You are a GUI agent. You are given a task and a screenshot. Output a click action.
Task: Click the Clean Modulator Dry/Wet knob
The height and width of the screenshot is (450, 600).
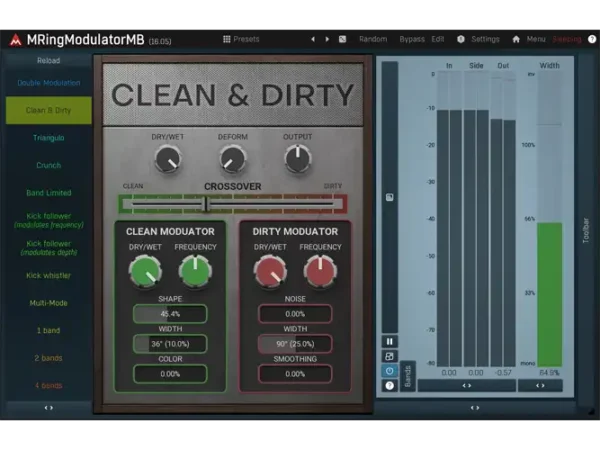click(x=145, y=272)
